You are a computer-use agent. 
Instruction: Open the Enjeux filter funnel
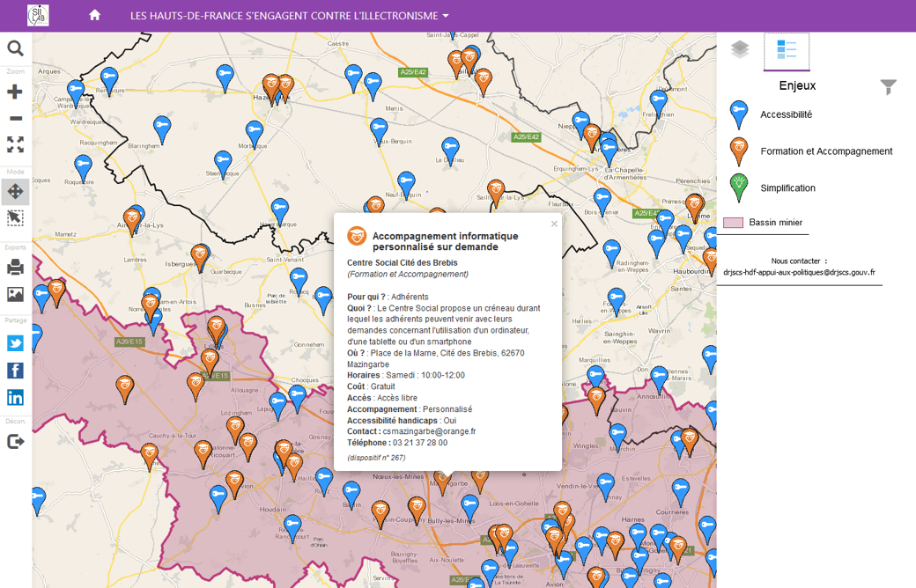point(888,87)
